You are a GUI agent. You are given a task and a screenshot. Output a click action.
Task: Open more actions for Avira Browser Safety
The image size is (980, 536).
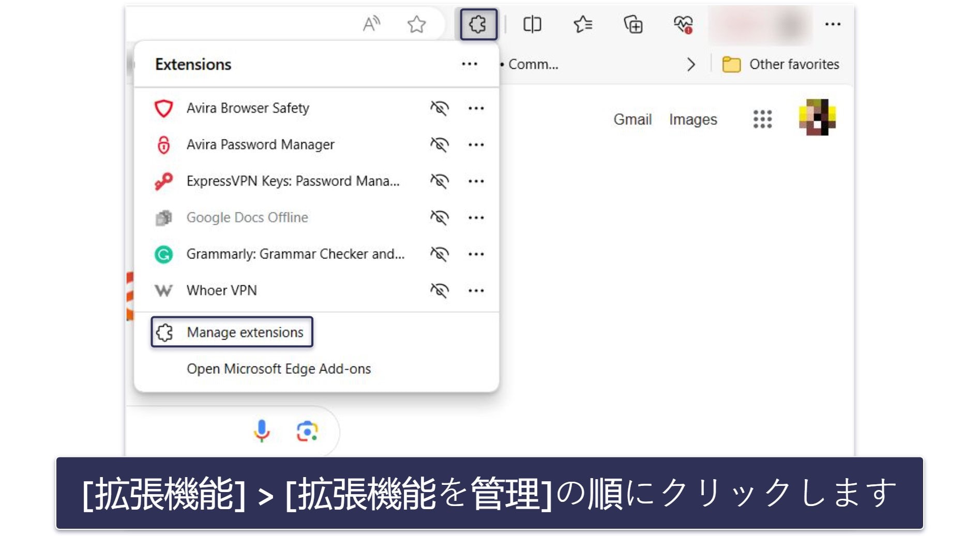click(476, 108)
